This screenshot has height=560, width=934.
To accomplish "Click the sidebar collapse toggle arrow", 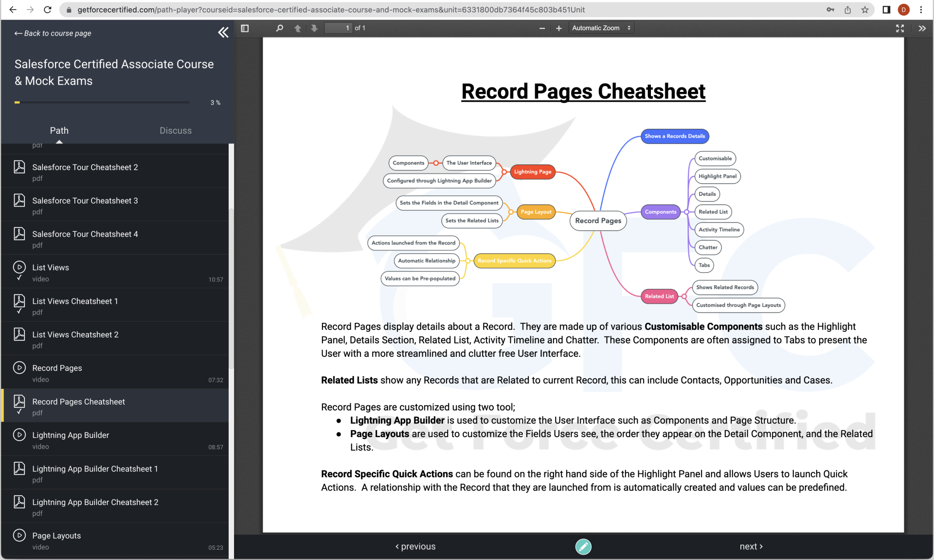I will point(223,33).
